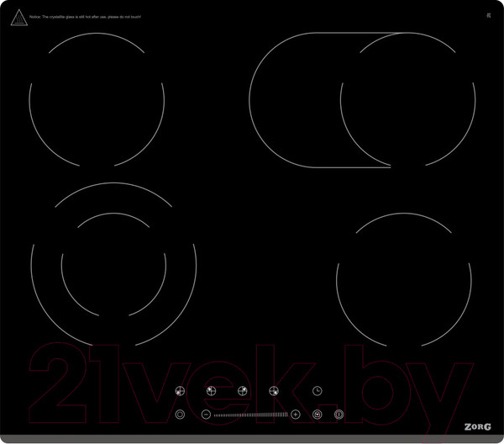Tap the timer clock icon
The height and width of the screenshot is (444, 504).
click(x=318, y=390)
